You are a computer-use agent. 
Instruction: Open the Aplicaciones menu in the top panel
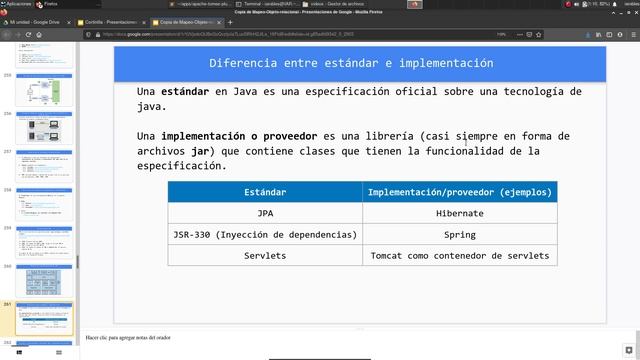(16, 4)
